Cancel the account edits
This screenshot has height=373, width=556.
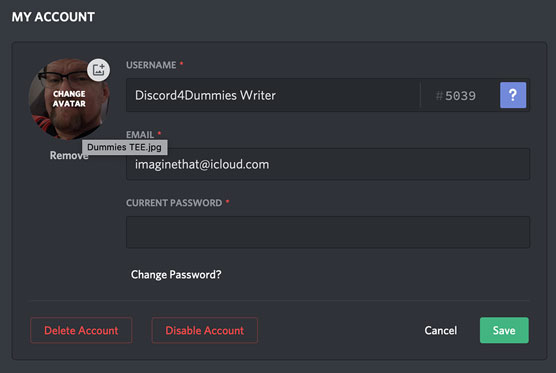(441, 330)
